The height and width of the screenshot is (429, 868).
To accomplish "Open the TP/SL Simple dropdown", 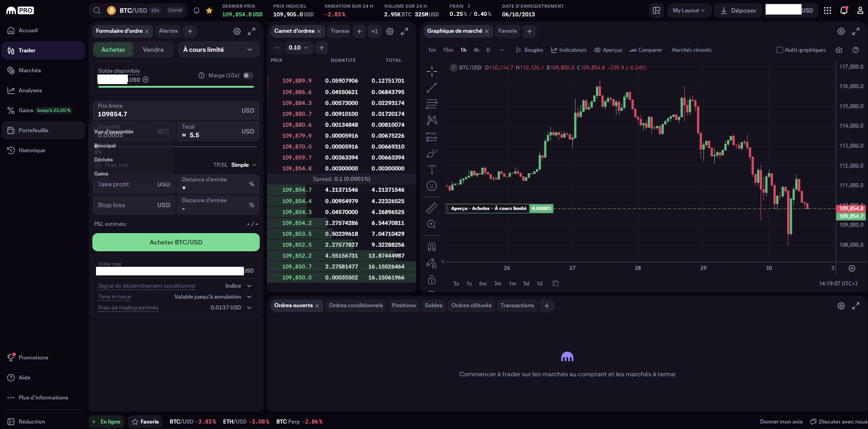I will pyautogui.click(x=241, y=165).
